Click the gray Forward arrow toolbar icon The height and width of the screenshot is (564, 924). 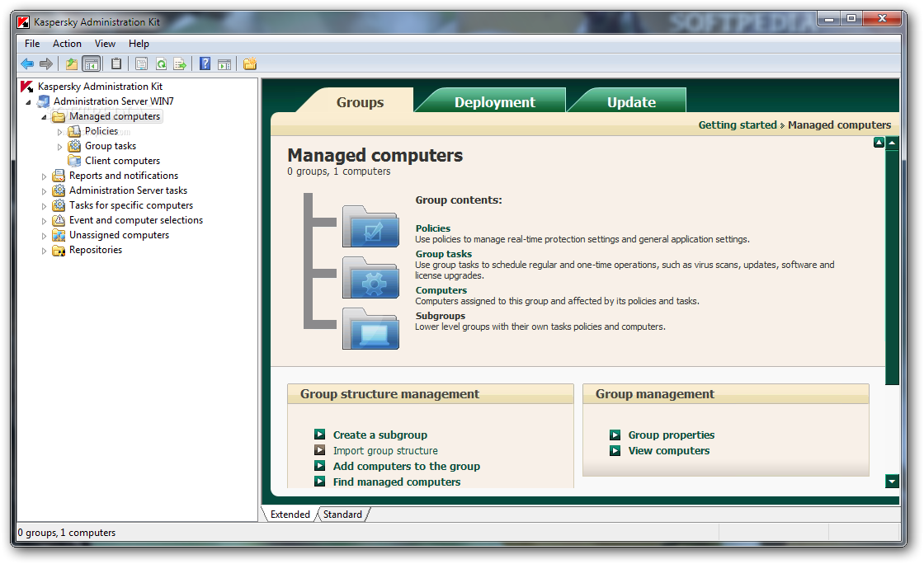click(x=46, y=63)
